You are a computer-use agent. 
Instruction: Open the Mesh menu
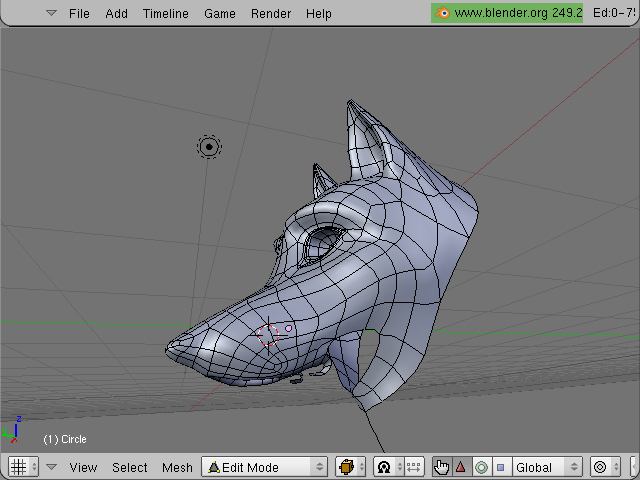tap(177, 467)
